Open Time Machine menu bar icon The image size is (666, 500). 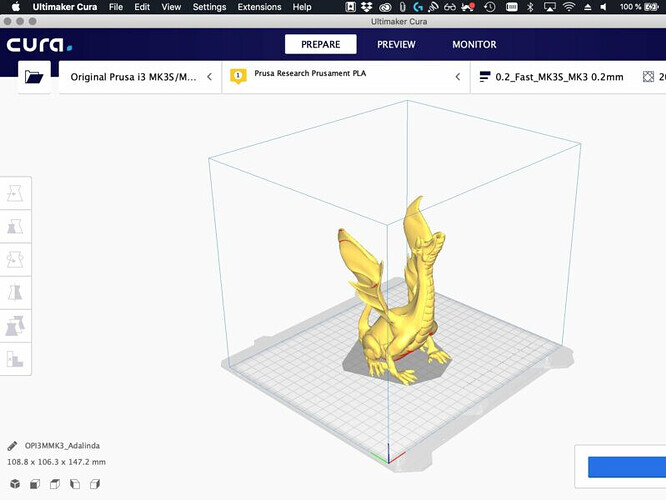(490, 7)
